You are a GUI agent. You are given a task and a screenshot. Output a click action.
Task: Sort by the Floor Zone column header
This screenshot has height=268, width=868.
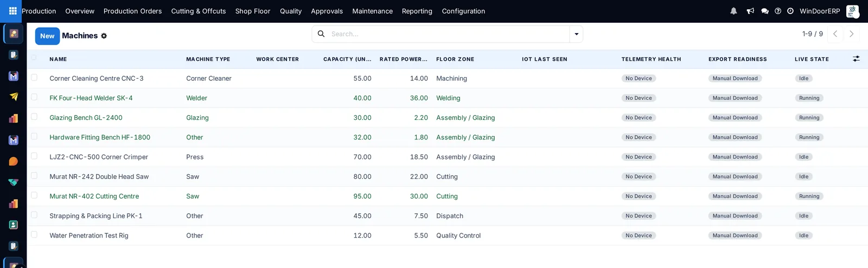455,59
